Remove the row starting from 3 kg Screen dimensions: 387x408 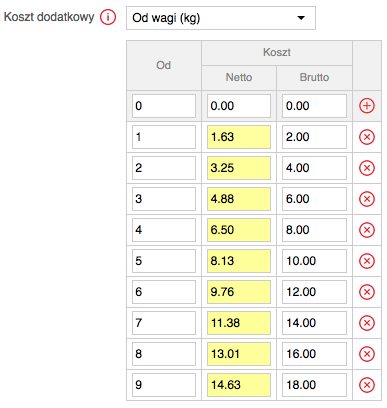[x=367, y=199]
